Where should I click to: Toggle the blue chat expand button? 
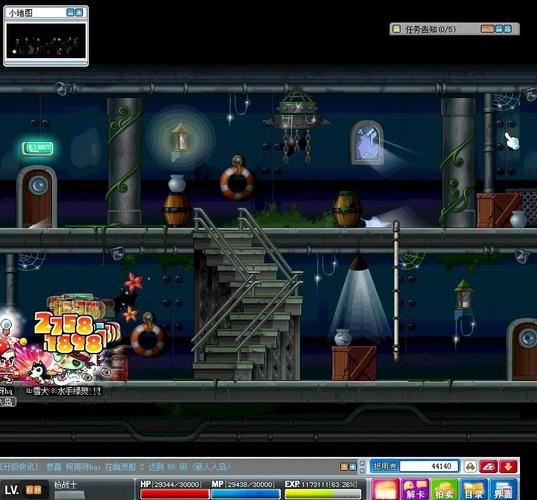[x=352, y=467]
